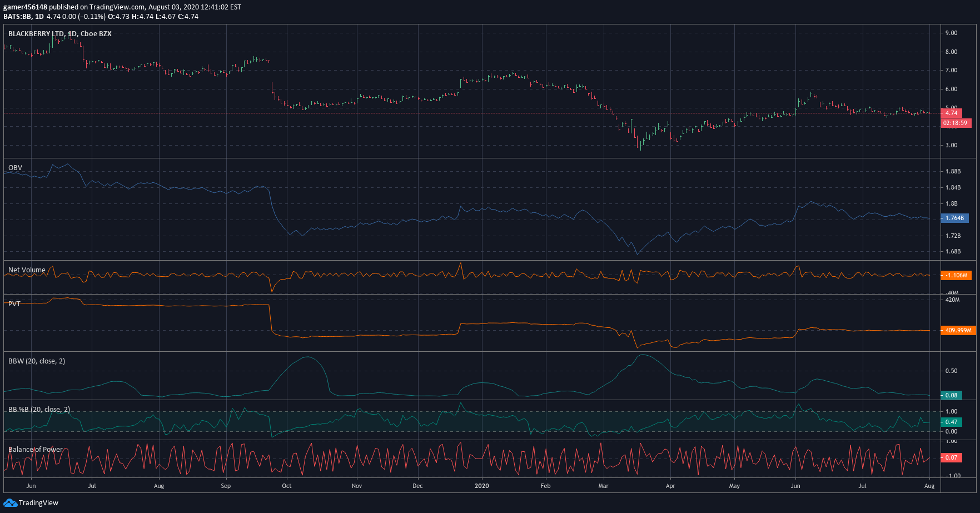The height and width of the screenshot is (513, 980).
Task: Click the 7.00 price scale label
Action: point(952,71)
